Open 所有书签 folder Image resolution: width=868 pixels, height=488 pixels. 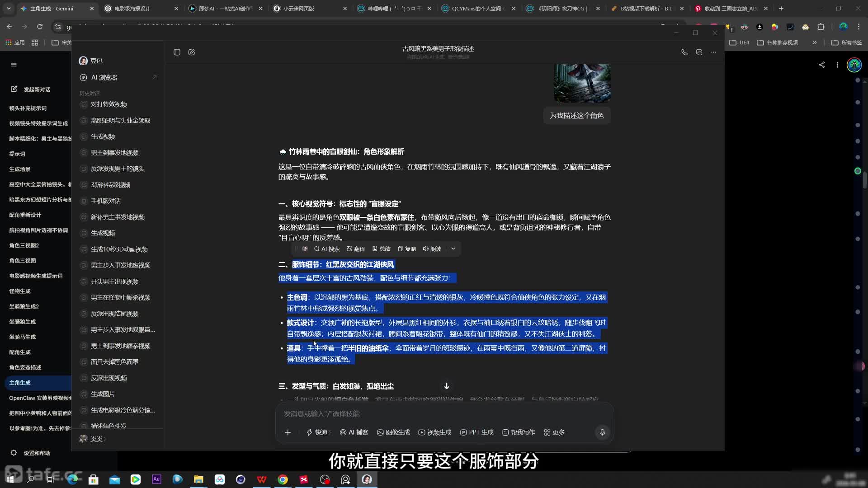847,42
